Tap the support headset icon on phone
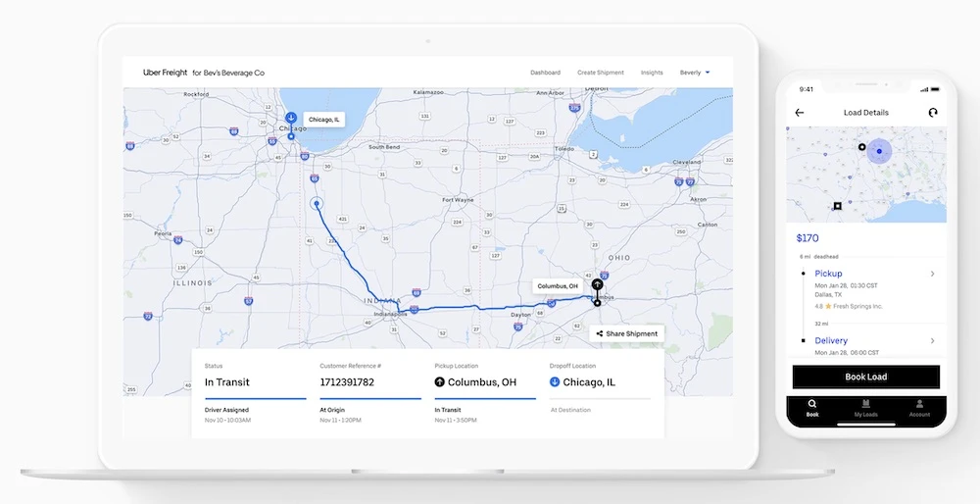The width and height of the screenshot is (980, 504). click(933, 113)
